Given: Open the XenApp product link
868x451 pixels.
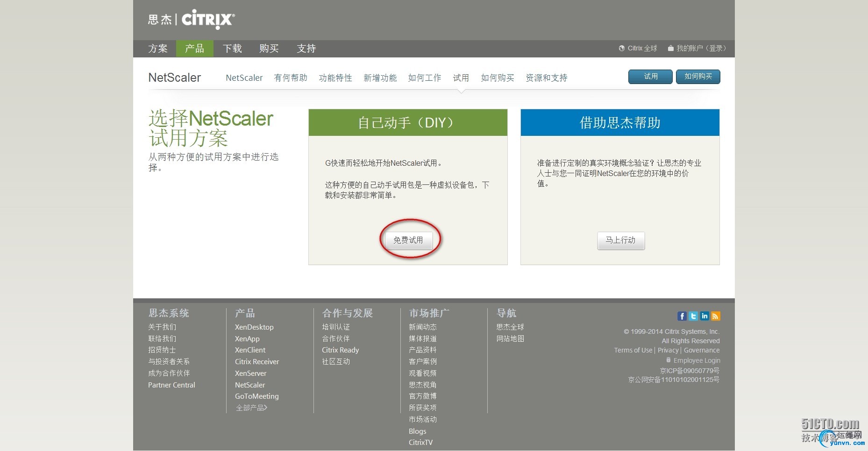Looking at the screenshot, I should (x=247, y=339).
